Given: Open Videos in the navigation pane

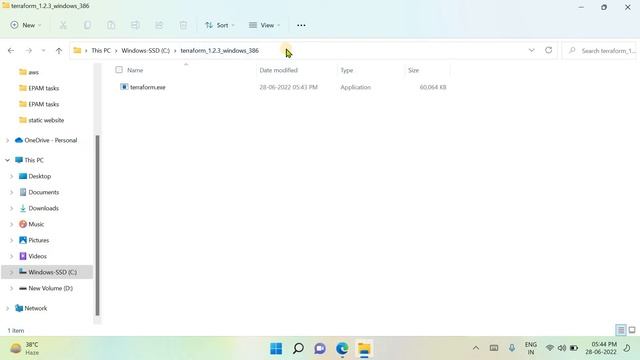Looking at the screenshot, I should point(37,256).
